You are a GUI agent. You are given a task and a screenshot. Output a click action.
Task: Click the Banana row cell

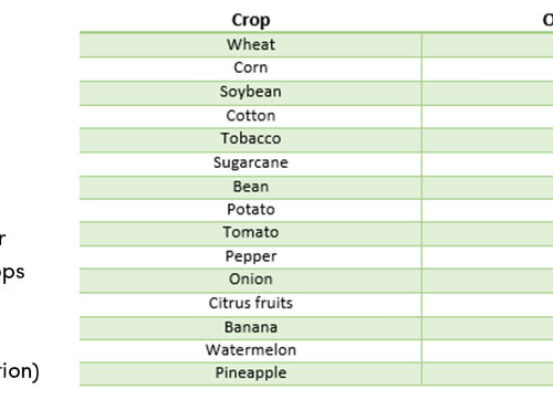point(251,328)
